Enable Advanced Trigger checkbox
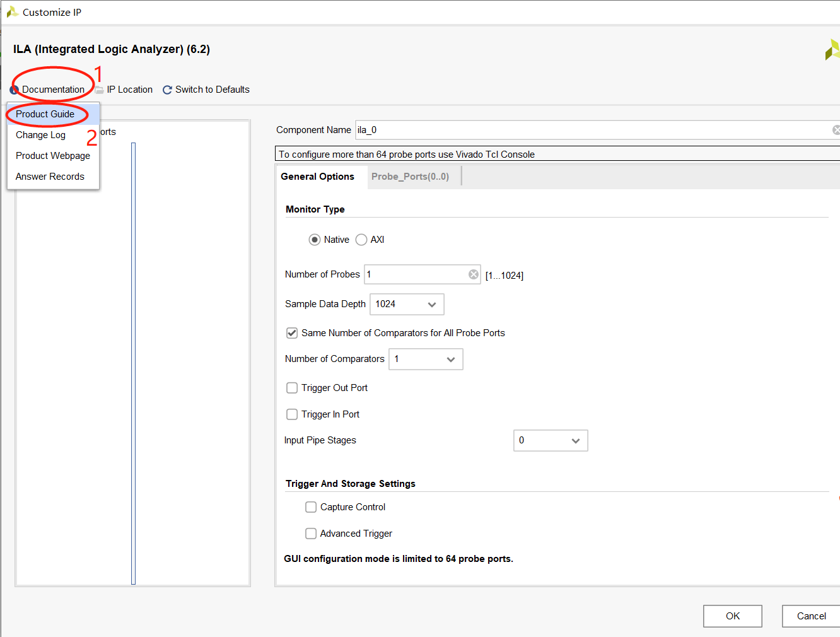The height and width of the screenshot is (637, 840). (311, 534)
